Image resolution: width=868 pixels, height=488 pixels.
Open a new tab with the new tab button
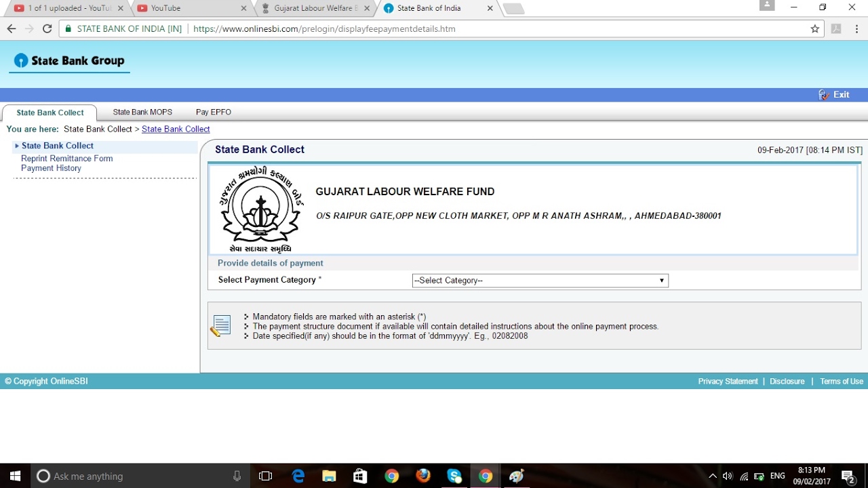[514, 9]
